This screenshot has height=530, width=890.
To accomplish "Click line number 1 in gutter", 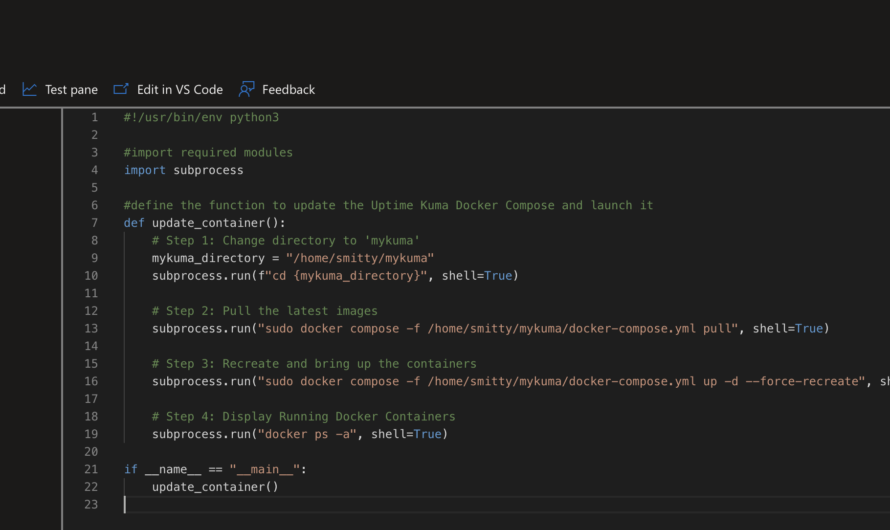I will 94,117.
